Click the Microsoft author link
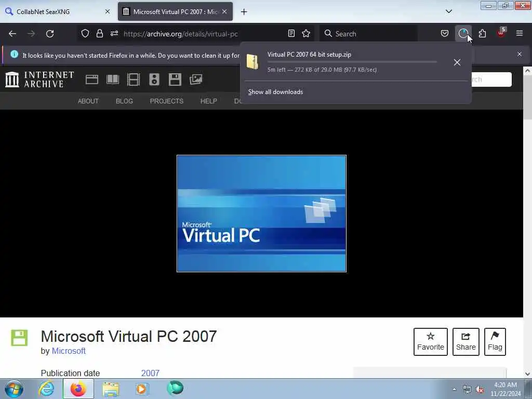 69,351
